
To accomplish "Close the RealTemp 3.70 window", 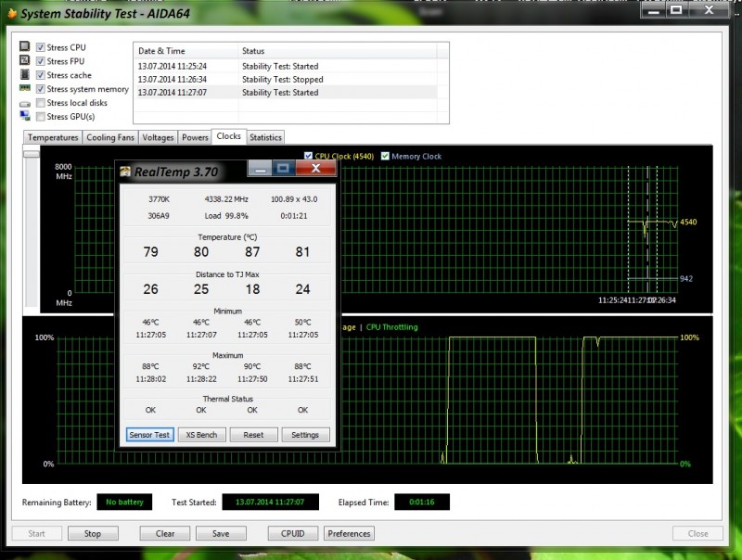I will pos(316,169).
